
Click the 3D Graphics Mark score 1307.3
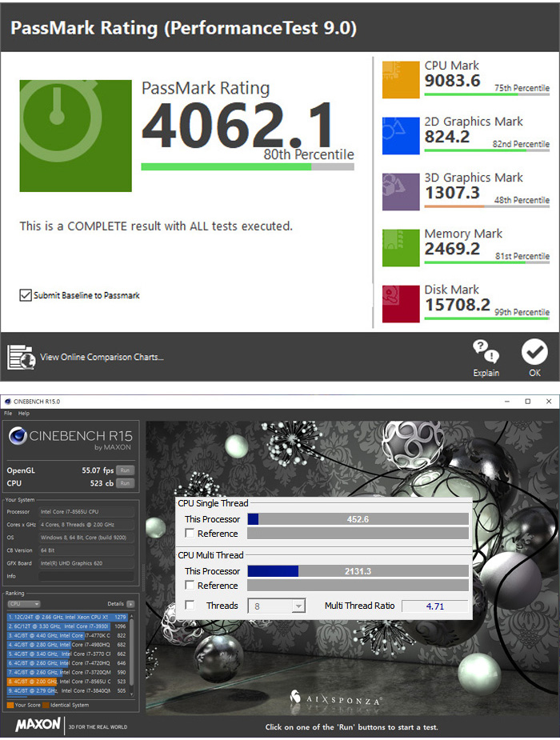pos(453,193)
